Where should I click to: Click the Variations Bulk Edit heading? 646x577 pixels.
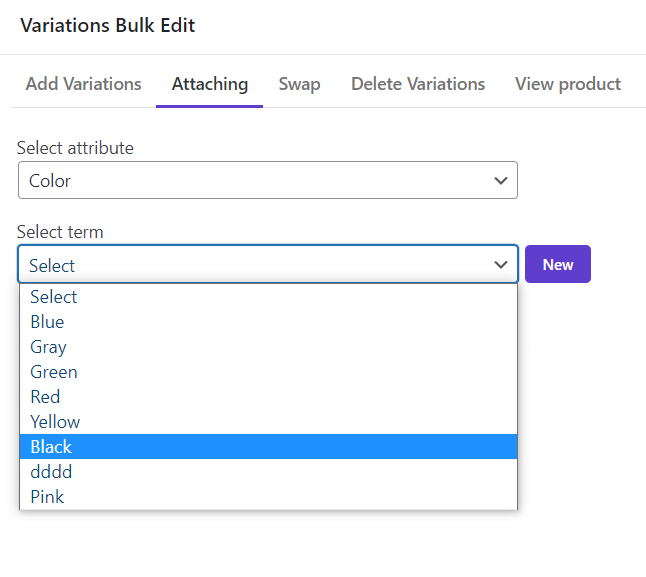point(108,26)
